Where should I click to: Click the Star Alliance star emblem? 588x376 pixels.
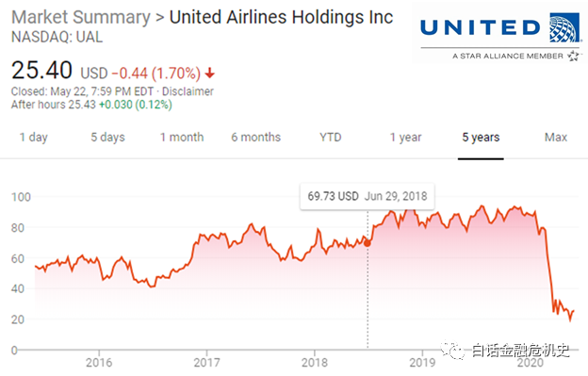point(573,56)
